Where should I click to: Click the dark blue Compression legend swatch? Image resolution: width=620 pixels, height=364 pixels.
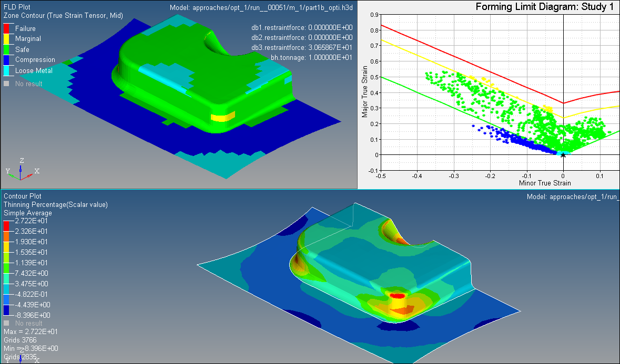tap(6, 60)
